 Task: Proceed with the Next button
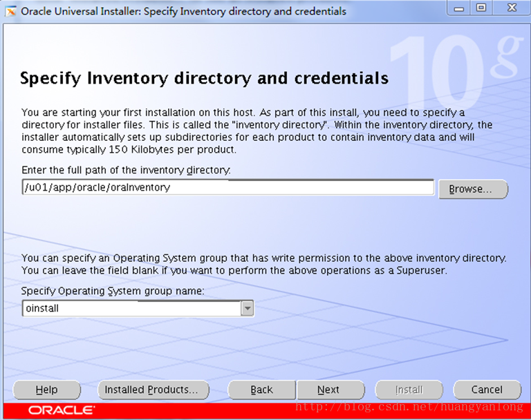[x=330, y=390]
